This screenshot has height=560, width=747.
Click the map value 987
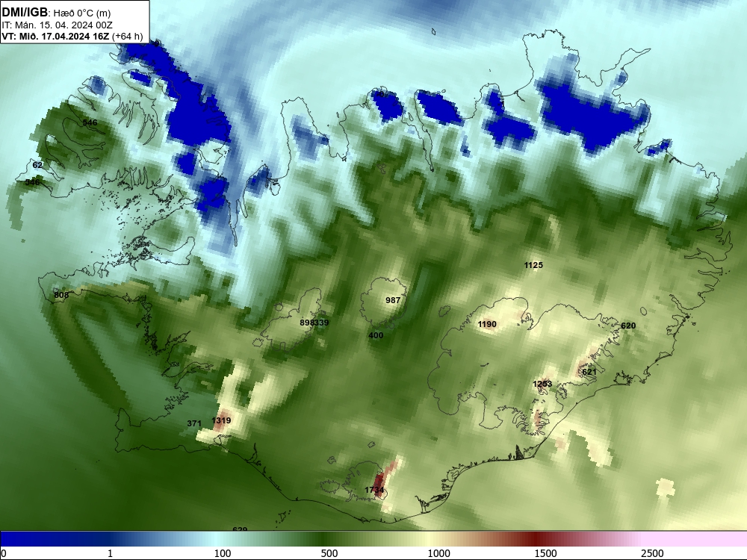coord(393,300)
